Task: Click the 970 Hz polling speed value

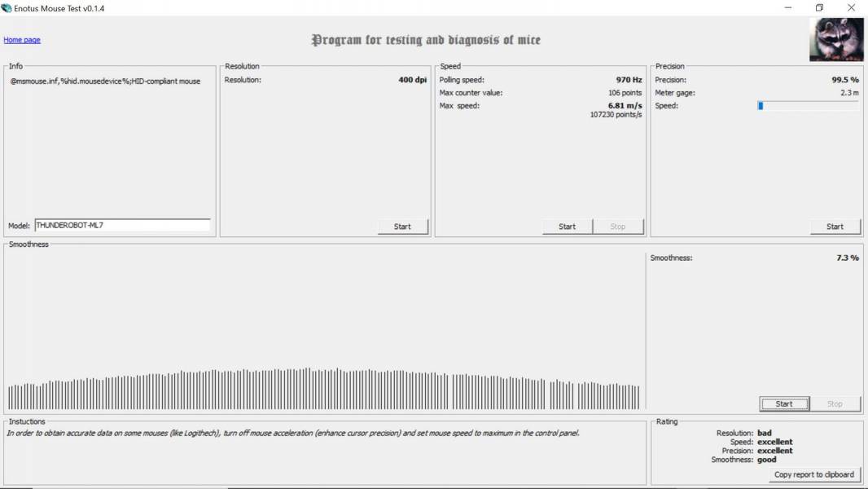Action: click(x=629, y=80)
